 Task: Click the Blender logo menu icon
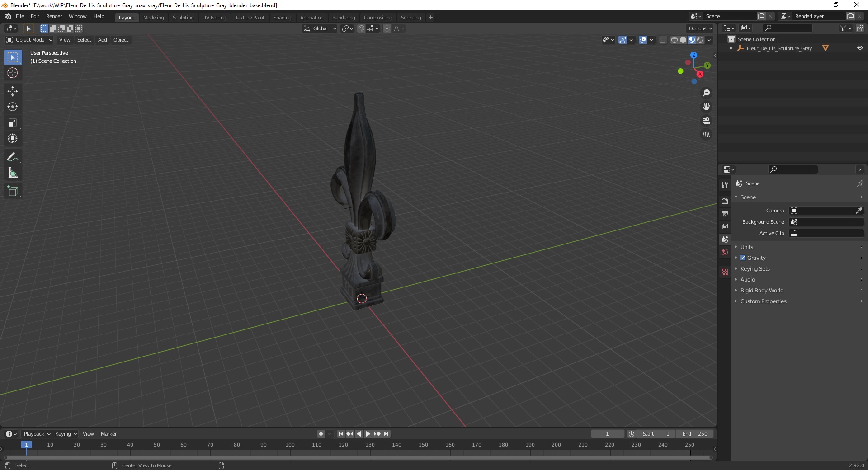click(x=8, y=16)
